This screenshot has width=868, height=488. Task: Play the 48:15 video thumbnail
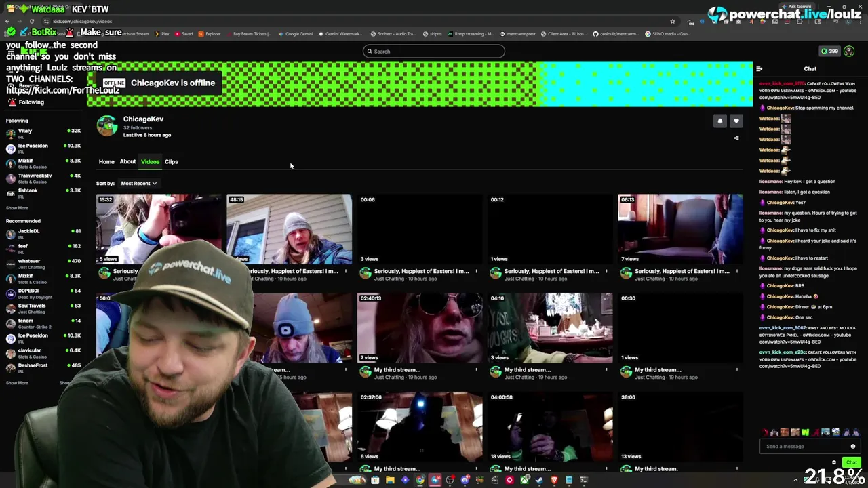pos(289,229)
